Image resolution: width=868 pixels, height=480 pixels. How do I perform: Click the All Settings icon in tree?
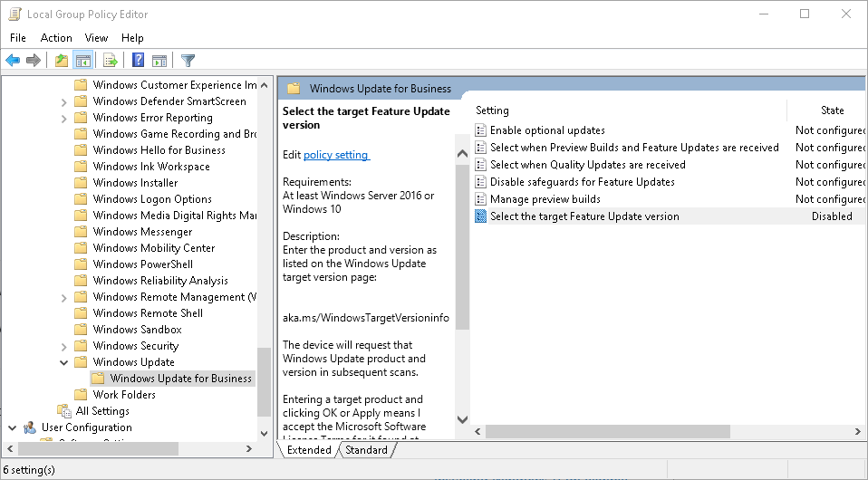[64, 411]
